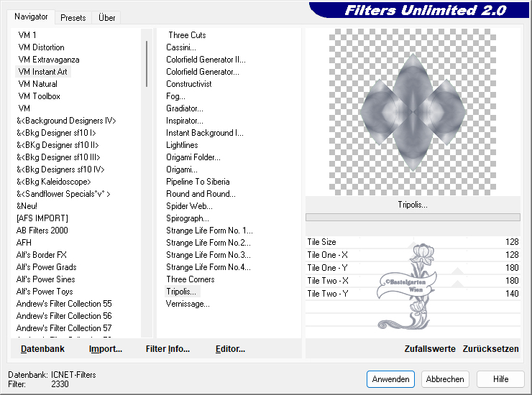Open Filter Info... dialog

tap(168, 349)
